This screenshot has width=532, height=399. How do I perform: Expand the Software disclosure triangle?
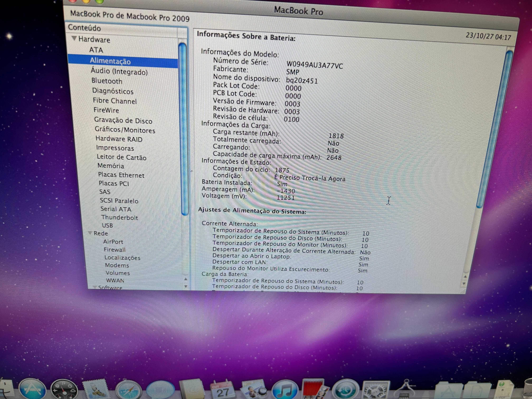pyautogui.click(x=95, y=287)
